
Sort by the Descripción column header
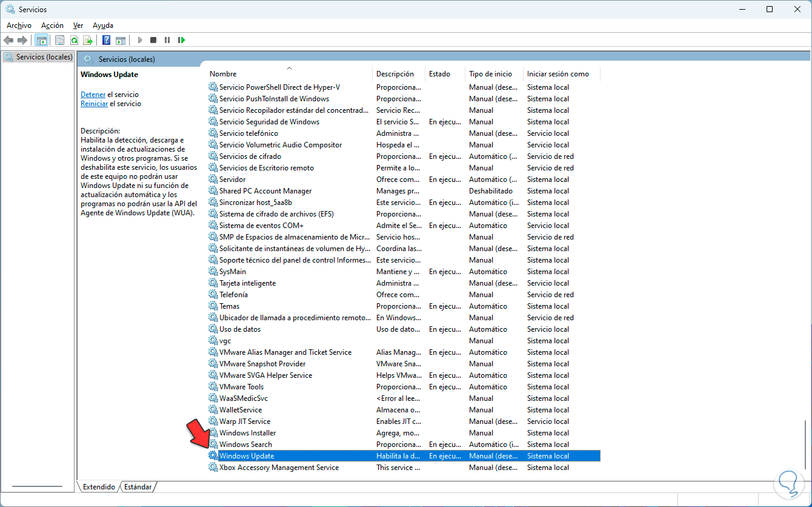coord(399,74)
